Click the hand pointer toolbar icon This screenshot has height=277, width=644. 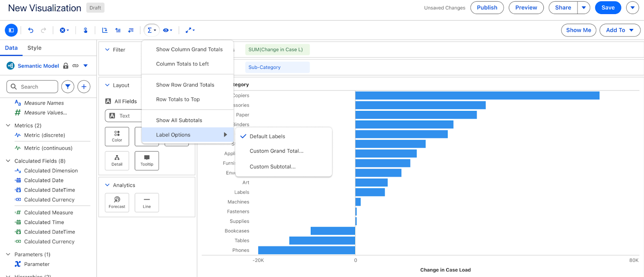85,30
